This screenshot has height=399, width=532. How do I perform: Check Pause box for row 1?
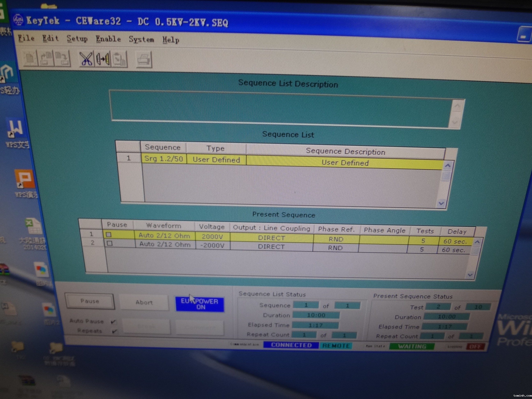(x=109, y=234)
